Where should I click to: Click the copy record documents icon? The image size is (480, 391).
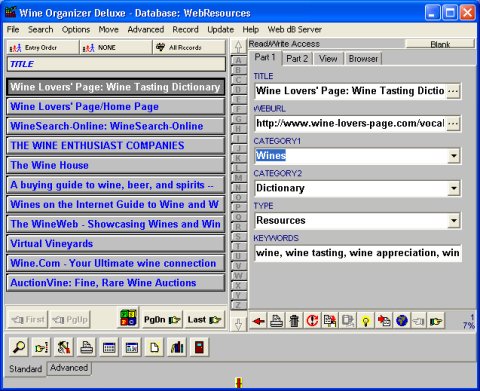[330, 321]
